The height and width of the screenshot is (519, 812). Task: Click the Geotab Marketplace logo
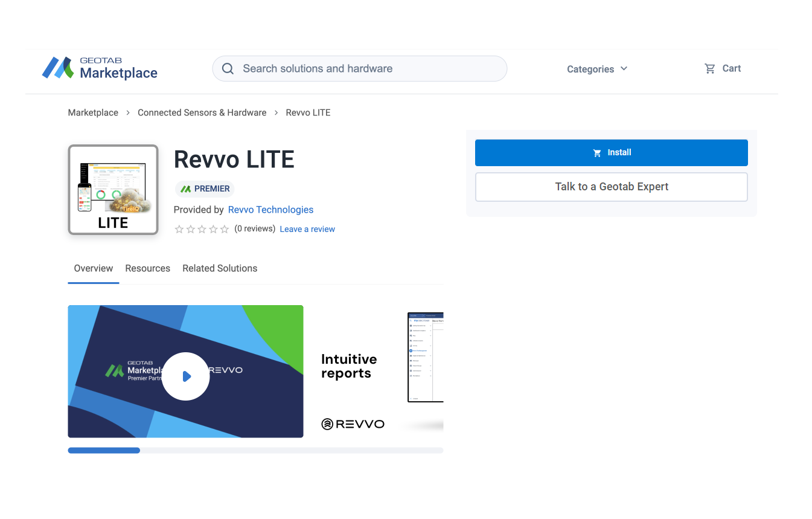click(x=100, y=68)
